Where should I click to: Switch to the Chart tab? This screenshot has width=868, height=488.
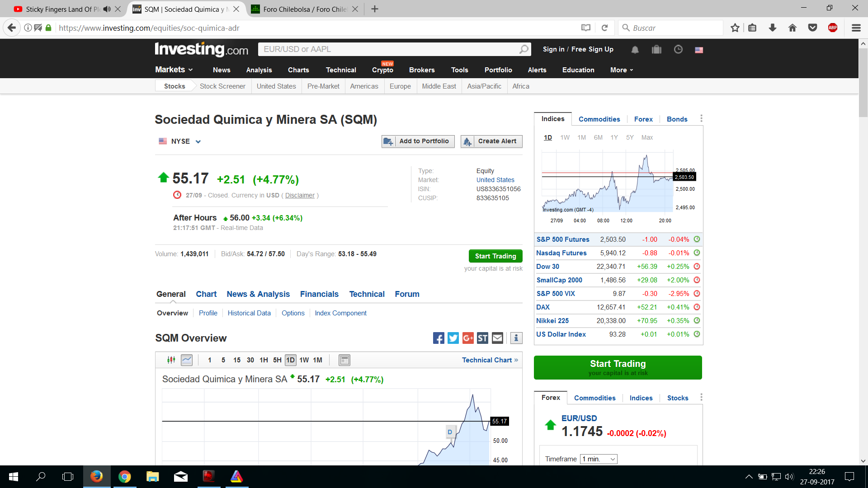click(x=206, y=294)
